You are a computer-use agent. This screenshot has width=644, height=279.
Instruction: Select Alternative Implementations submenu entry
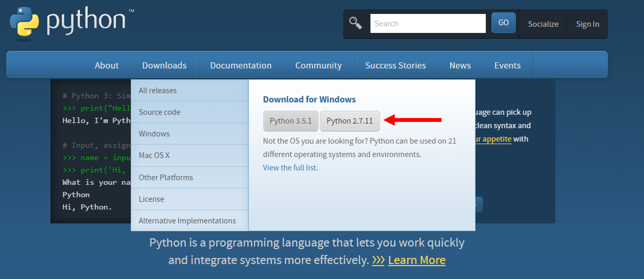click(190, 221)
